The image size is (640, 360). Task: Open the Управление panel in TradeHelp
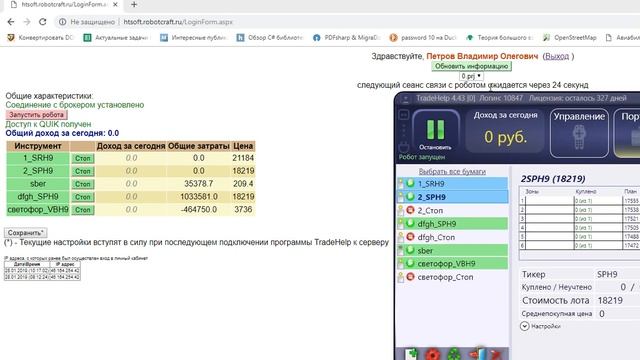tap(579, 133)
